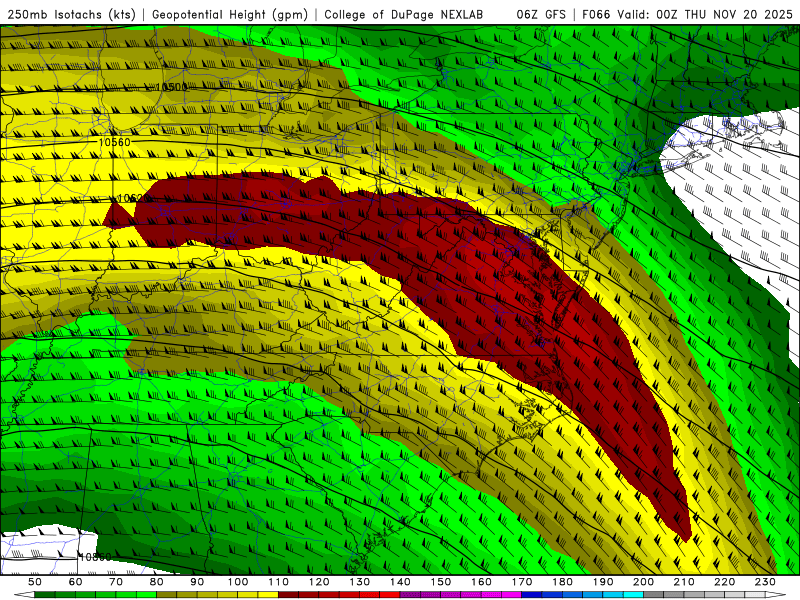Click the 60 value on the color scale
Screen dimensions: 800x600
pos(75,582)
